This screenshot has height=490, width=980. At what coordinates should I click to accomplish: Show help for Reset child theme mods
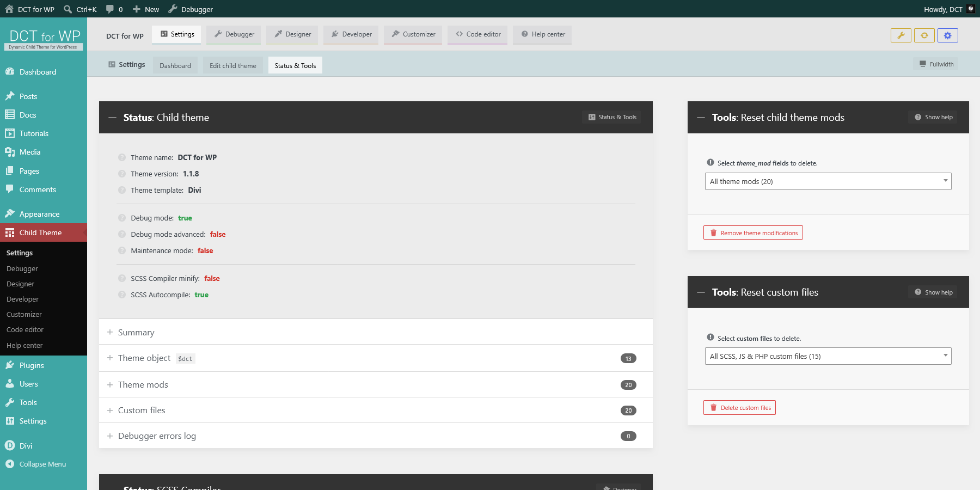click(933, 117)
